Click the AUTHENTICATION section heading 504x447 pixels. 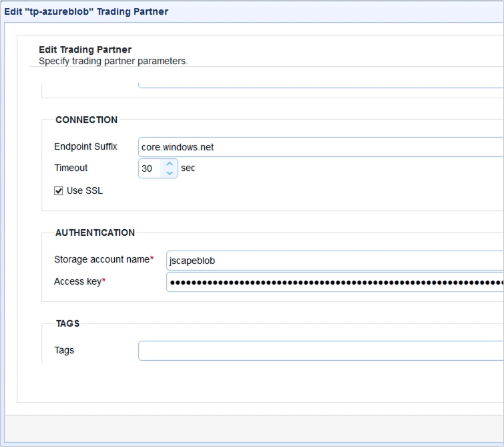click(x=95, y=233)
